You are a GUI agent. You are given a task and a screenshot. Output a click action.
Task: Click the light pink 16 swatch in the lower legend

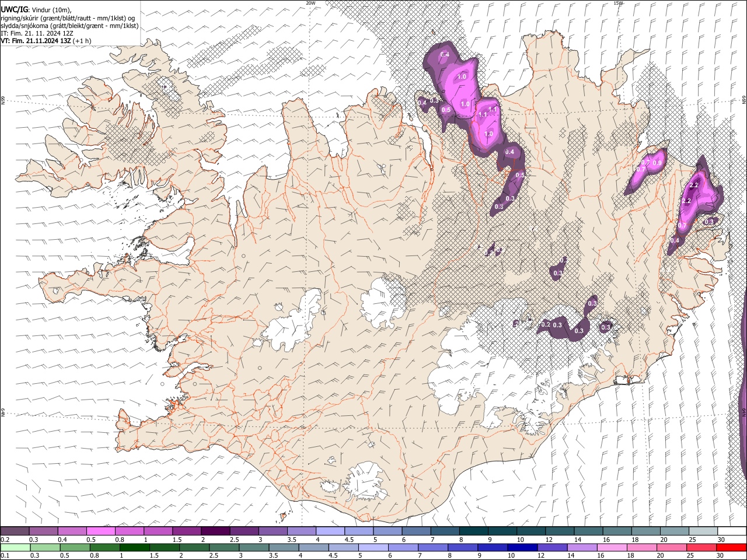click(x=611, y=548)
